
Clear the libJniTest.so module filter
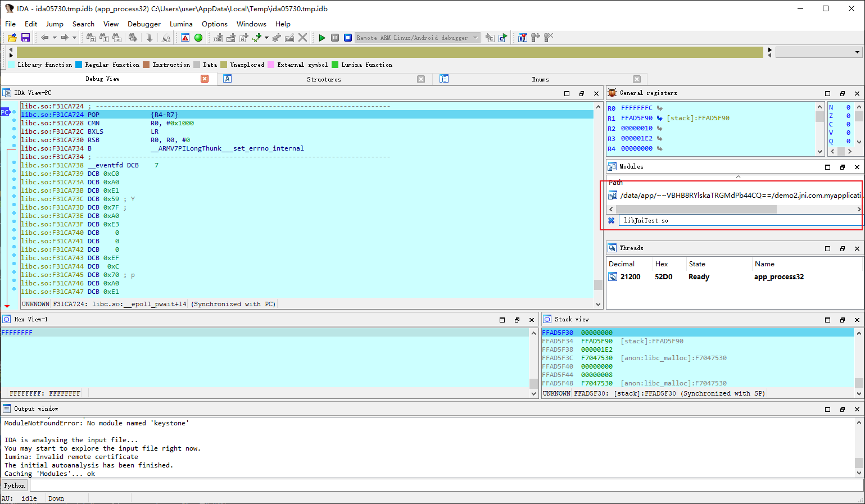[612, 220]
